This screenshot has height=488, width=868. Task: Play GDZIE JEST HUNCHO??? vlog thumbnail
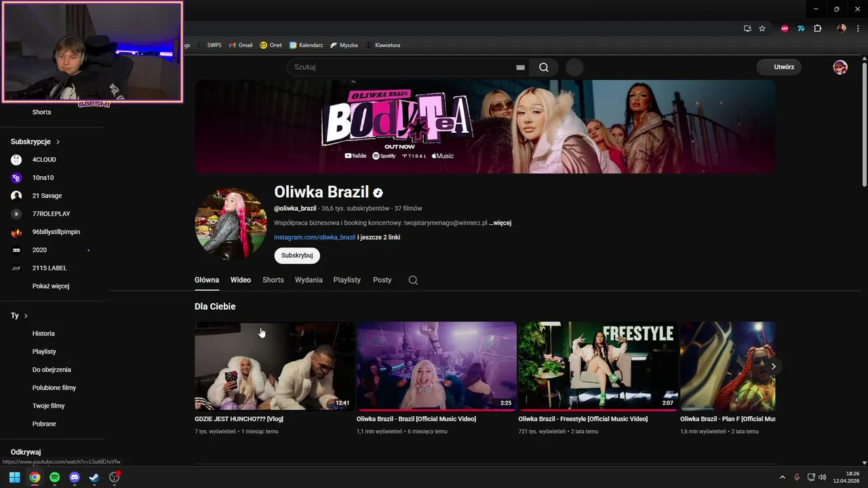coord(274,366)
